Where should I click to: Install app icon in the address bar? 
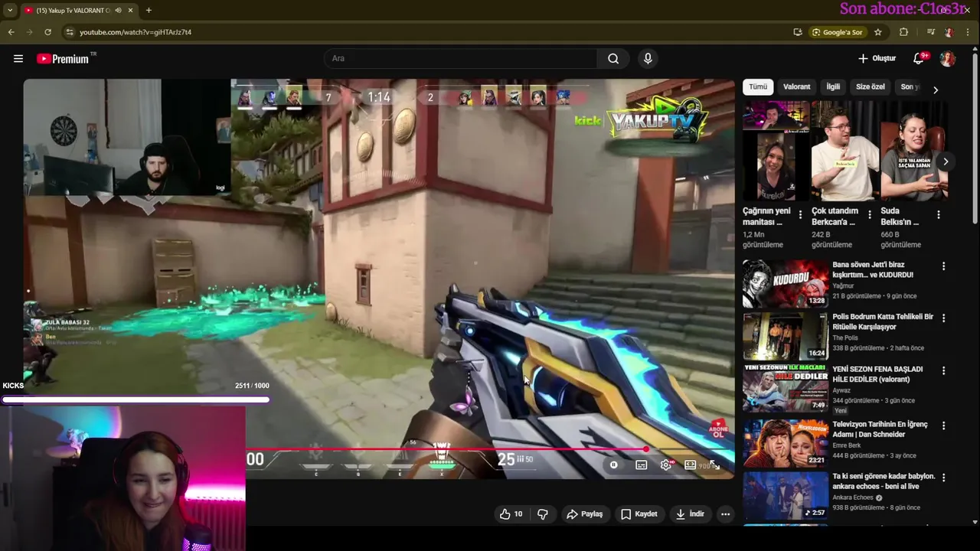click(798, 32)
